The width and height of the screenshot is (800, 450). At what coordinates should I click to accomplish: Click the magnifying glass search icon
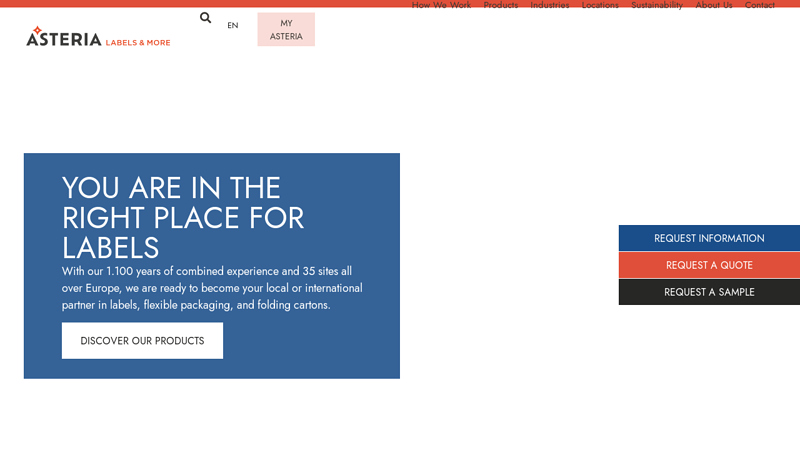[206, 18]
